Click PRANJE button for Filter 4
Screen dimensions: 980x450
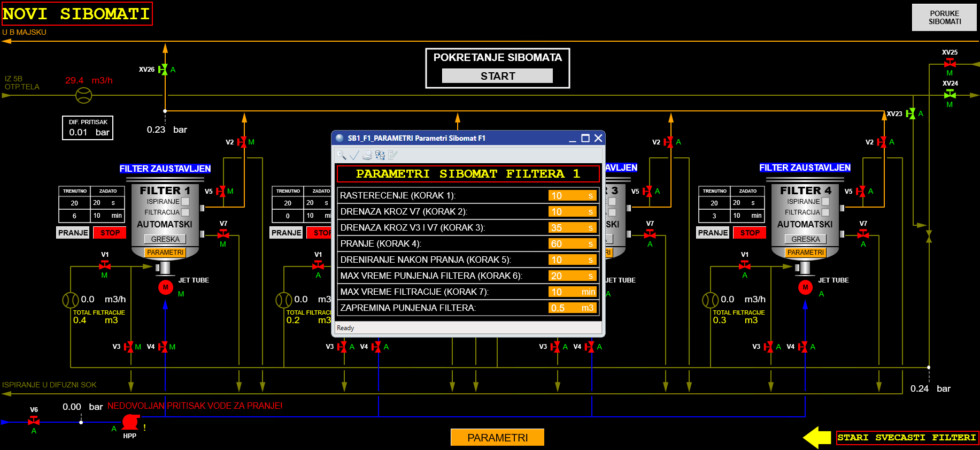click(x=713, y=233)
